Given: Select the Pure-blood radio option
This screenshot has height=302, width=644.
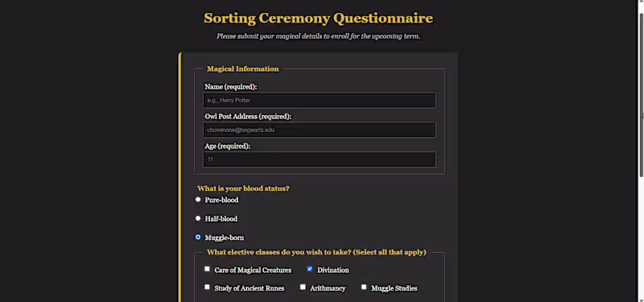Looking at the screenshot, I should 198,199.
